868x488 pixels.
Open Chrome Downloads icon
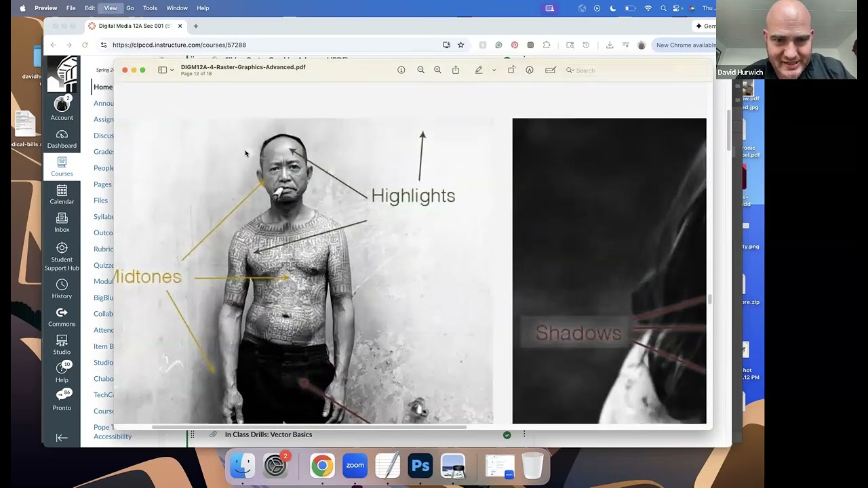click(610, 45)
